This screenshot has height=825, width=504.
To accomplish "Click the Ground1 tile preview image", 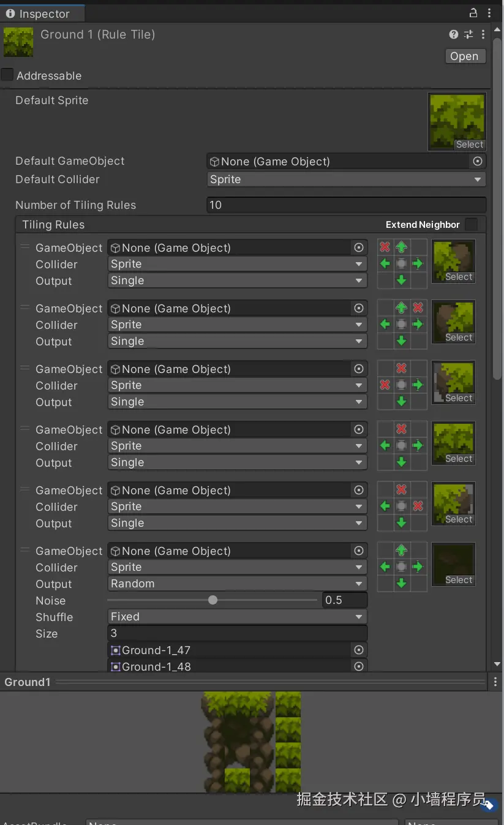I will coord(252,742).
